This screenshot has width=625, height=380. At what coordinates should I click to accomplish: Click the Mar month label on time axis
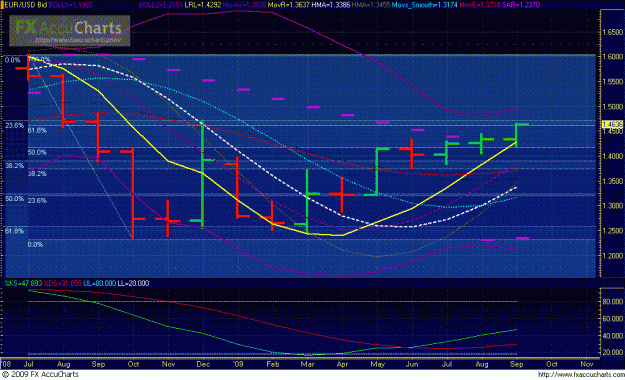pyautogui.click(x=307, y=364)
